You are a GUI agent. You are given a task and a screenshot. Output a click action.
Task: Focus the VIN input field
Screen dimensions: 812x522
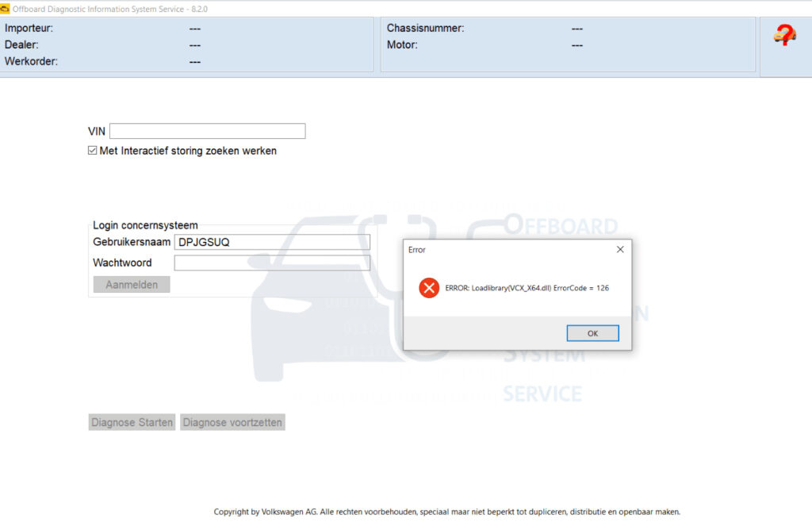click(x=207, y=131)
